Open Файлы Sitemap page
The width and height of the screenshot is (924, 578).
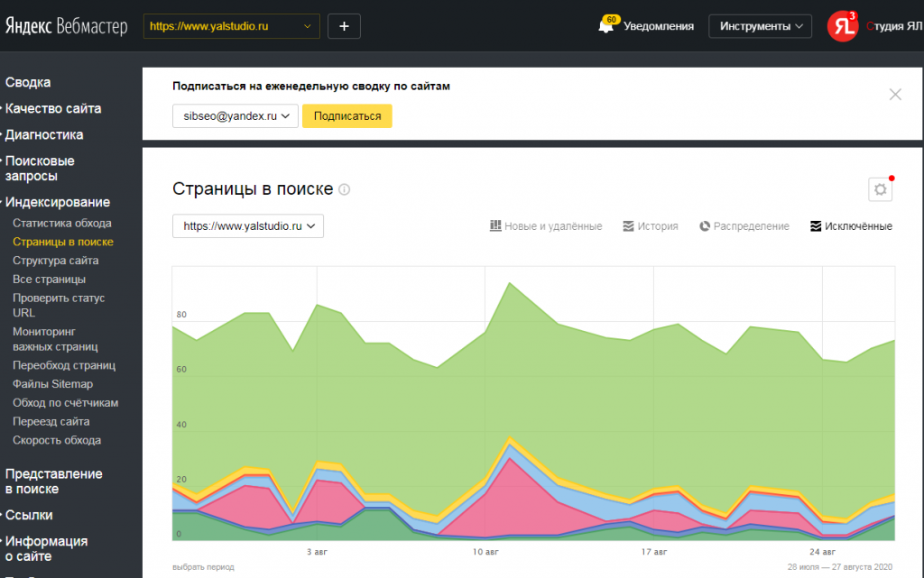click(52, 384)
